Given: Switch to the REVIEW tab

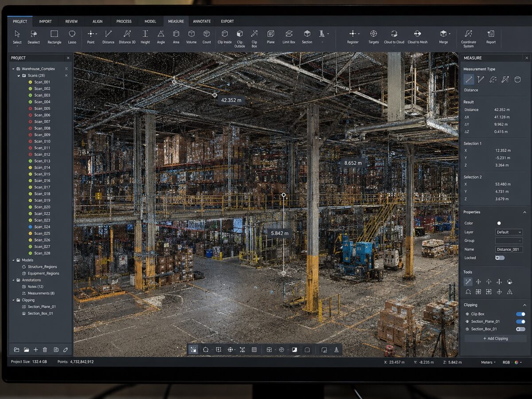Looking at the screenshot, I should (x=71, y=21).
